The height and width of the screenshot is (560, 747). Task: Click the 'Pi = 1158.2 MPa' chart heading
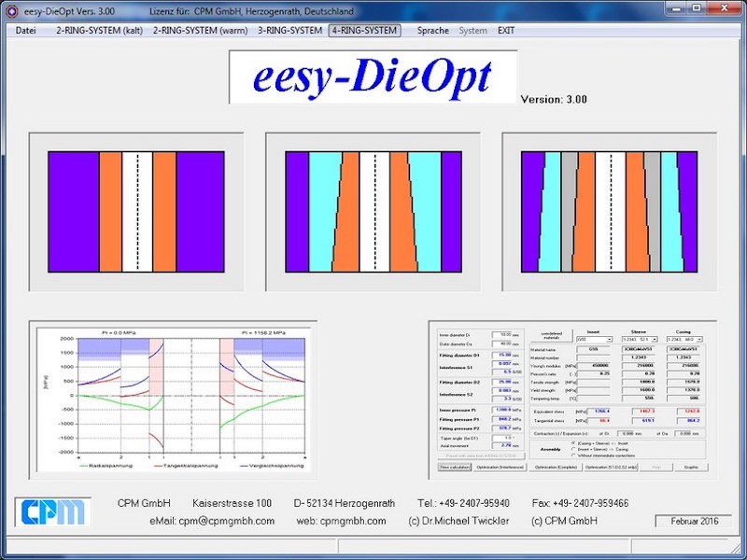(263, 332)
